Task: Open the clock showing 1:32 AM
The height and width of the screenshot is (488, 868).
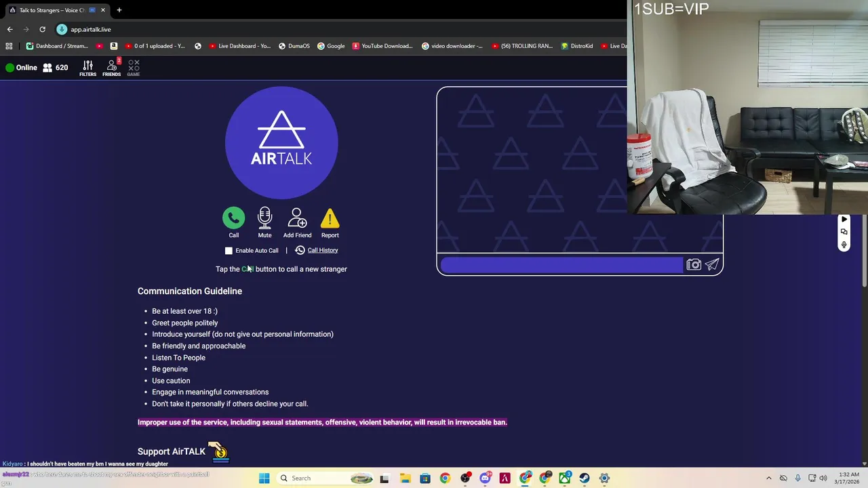Action: (x=849, y=478)
